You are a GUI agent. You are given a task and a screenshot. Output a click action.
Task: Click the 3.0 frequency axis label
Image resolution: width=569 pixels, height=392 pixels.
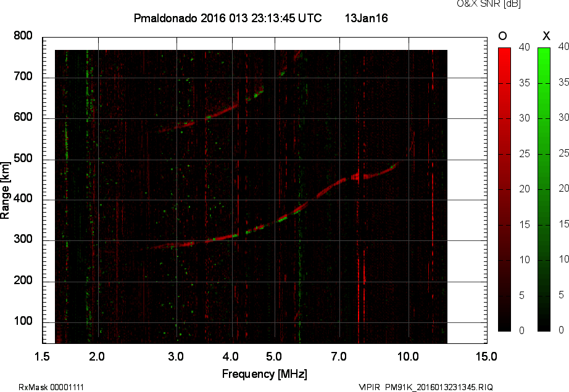(176, 357)
